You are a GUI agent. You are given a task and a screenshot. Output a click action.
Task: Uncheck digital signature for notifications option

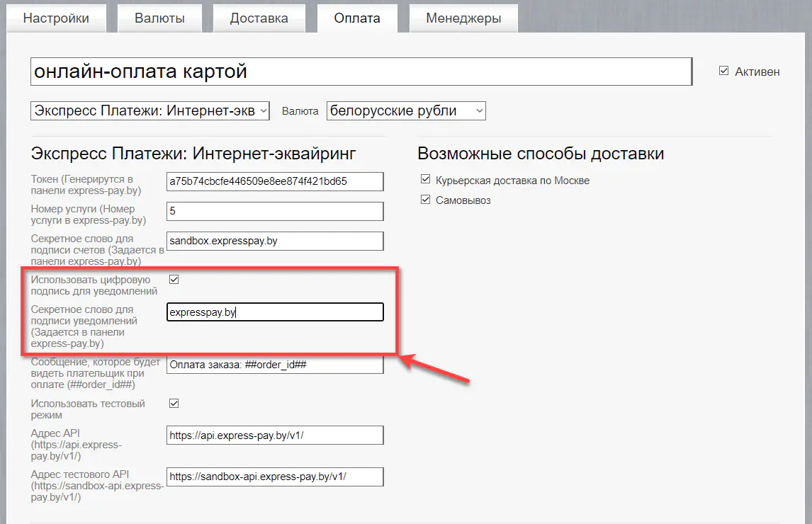pyautogui.click(x=174, y=279)
